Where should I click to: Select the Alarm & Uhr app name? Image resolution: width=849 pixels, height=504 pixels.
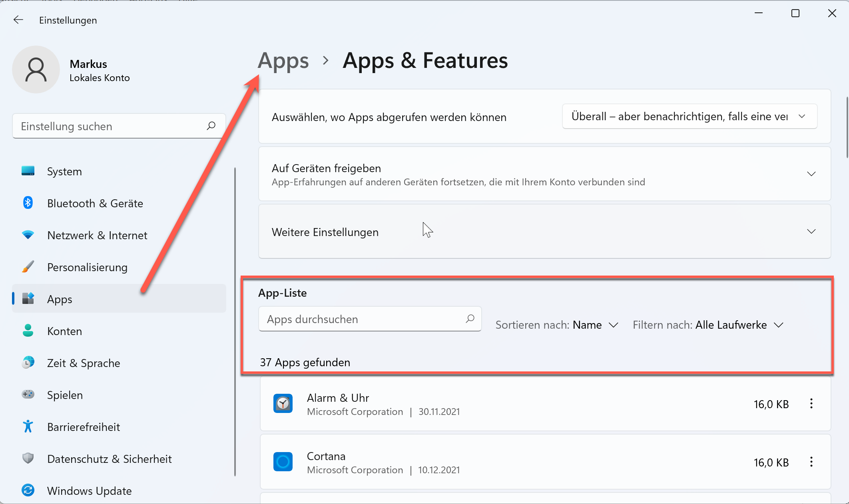point(338,398)
